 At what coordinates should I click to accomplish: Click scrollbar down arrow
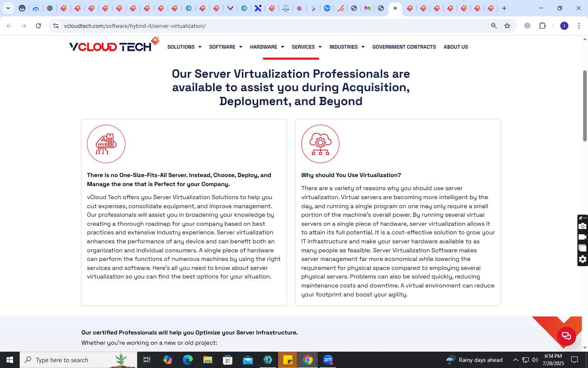point(585,348)
